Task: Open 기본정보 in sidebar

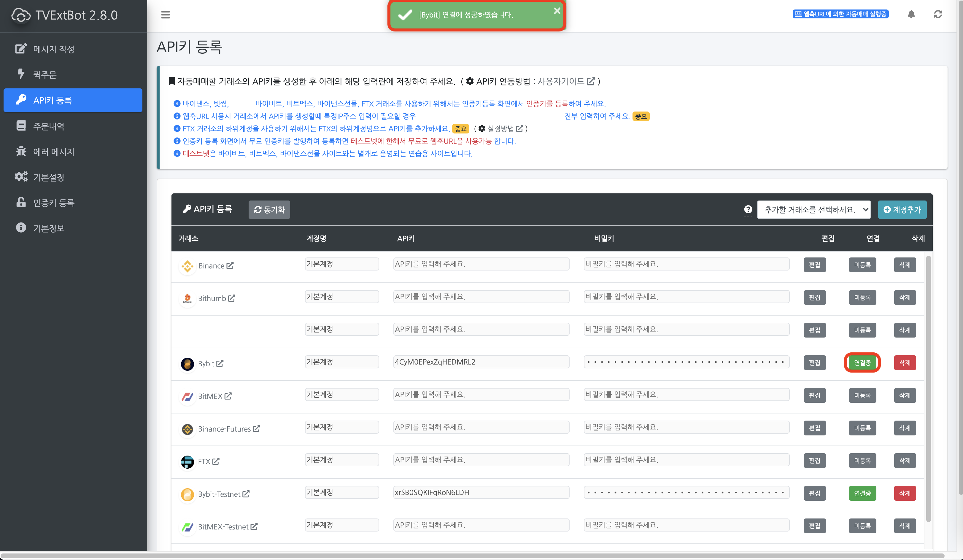Action: coord(73,228)
